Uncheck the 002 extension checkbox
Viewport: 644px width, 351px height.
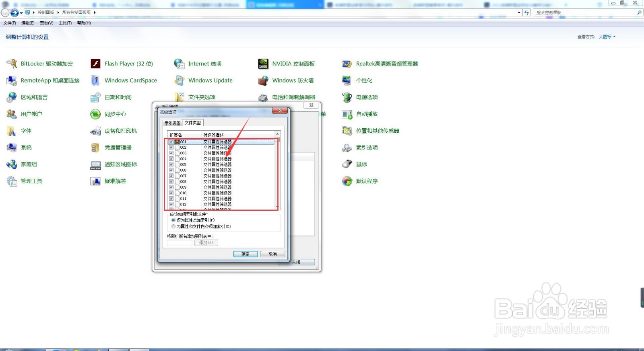pyautogui.click(x=171, y=148)
